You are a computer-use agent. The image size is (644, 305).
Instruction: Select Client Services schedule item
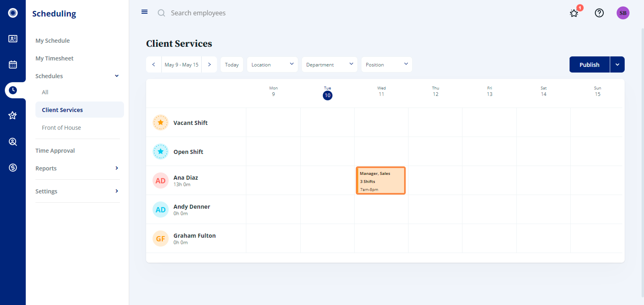click(x=79, y=110)
